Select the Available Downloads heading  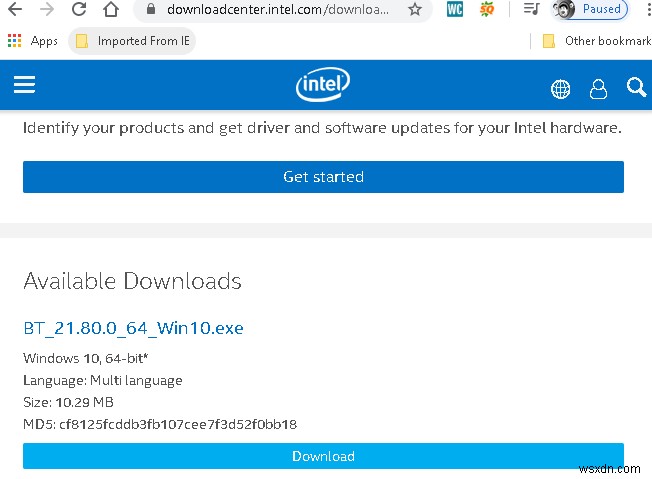[x=132, y=281]
